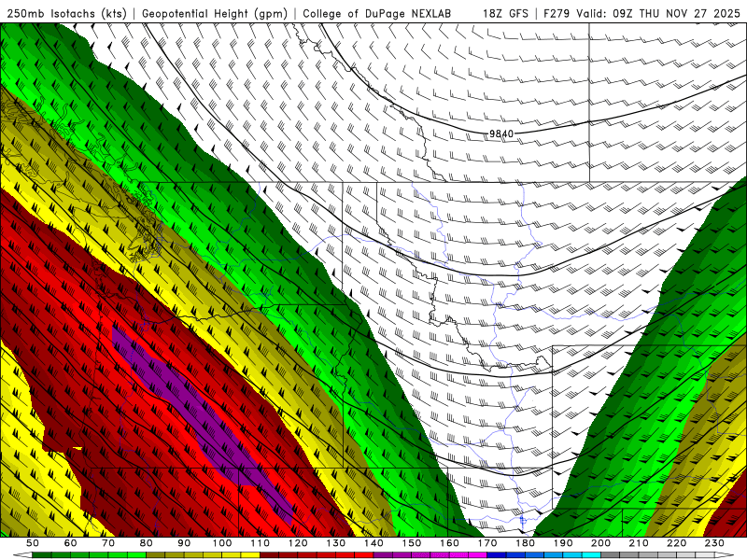The image size is (747, 560).
Task: Click the 110 label on the color scale
Action: pyautogui.click(x=260, y=543)
